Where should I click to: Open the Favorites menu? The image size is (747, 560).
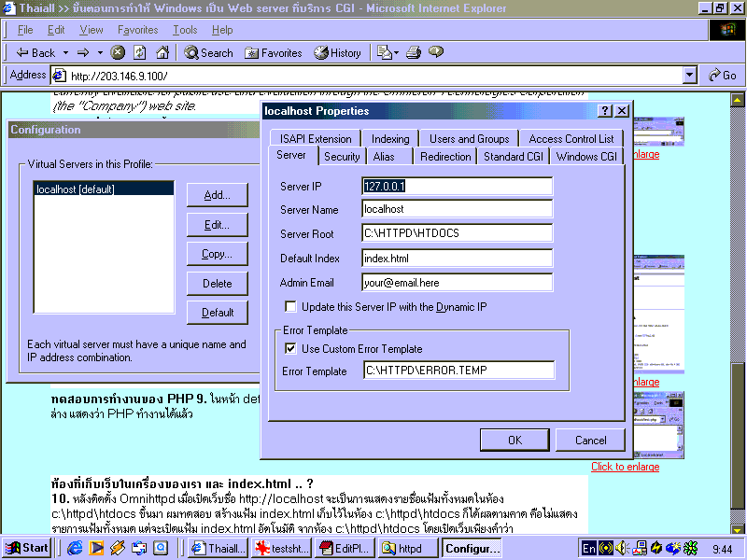[x=137, y=30]
